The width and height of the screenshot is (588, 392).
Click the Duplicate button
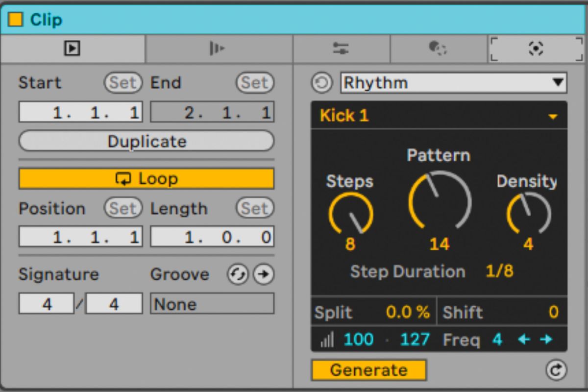(x=146, y=141)
